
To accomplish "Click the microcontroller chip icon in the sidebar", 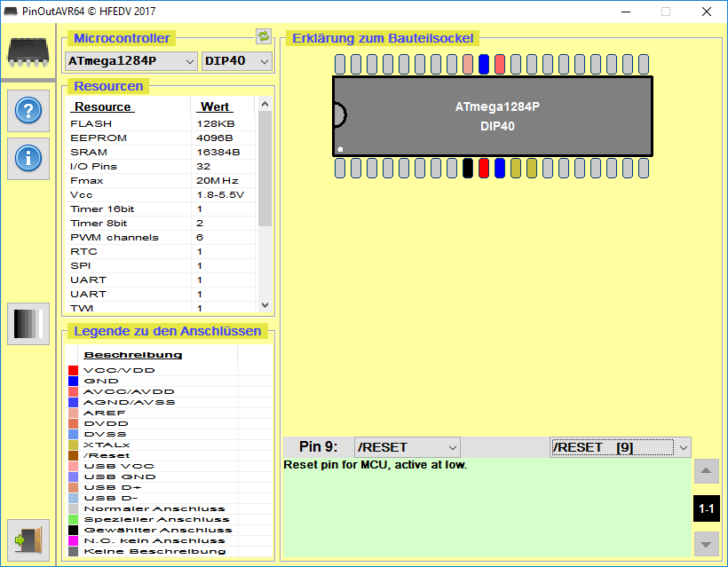I will pyautogui.click(x=28, y=52).
